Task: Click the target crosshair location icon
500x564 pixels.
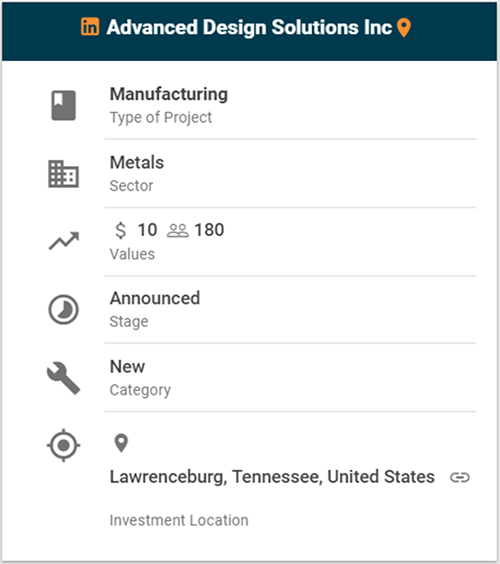Action: point(63,445)
